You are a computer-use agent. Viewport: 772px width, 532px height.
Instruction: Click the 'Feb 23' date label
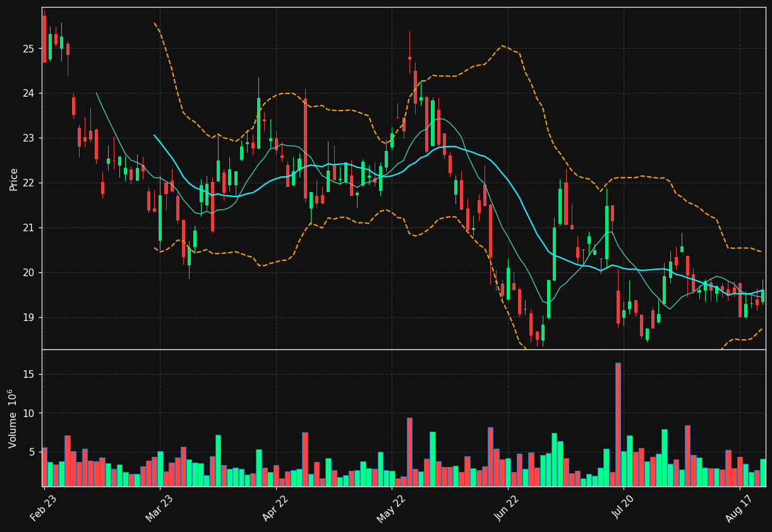(x=44, y=507)
